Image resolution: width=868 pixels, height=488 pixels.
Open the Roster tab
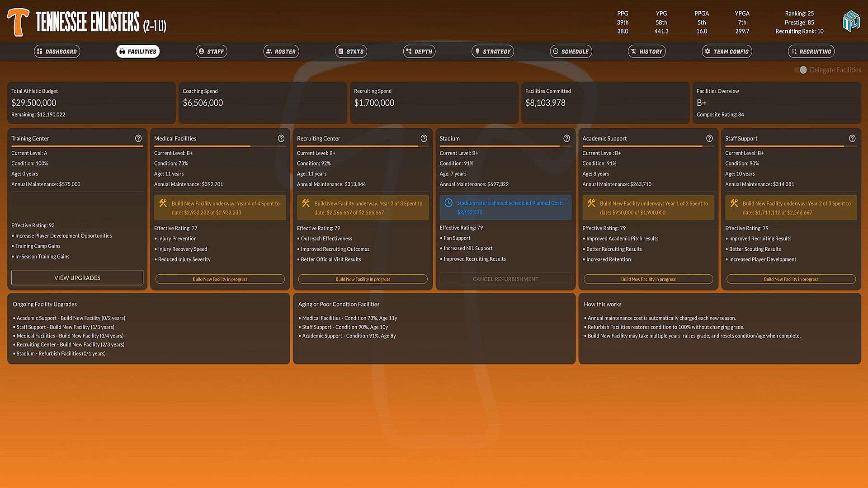281,52
